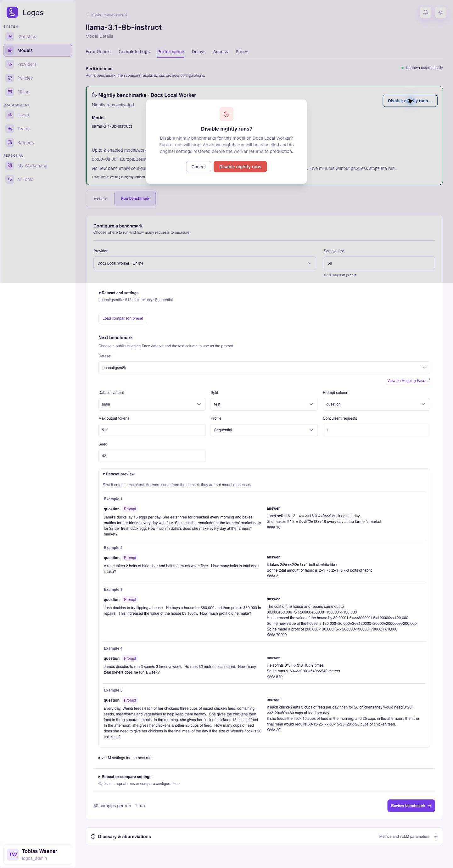The image size is (453, 868).
Task: Open the Profile Sequential dropdown
Action: 264,430
